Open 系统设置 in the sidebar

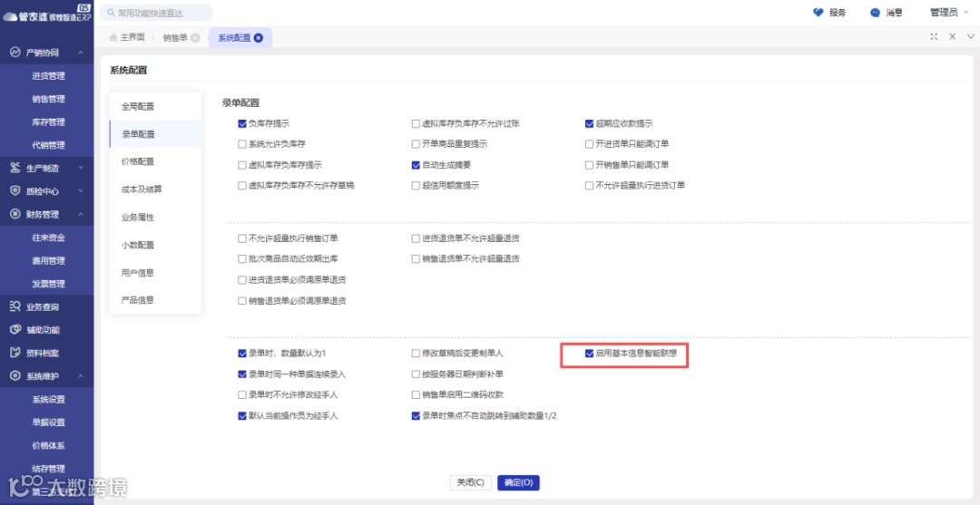tap(47, 399)
